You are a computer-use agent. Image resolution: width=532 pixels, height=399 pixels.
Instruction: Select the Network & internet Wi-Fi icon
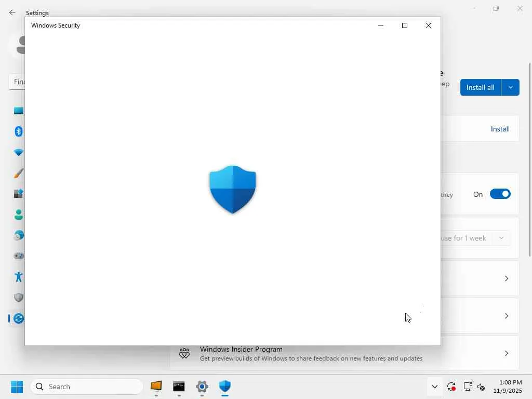pyautogui.click(x=19, y=152)
